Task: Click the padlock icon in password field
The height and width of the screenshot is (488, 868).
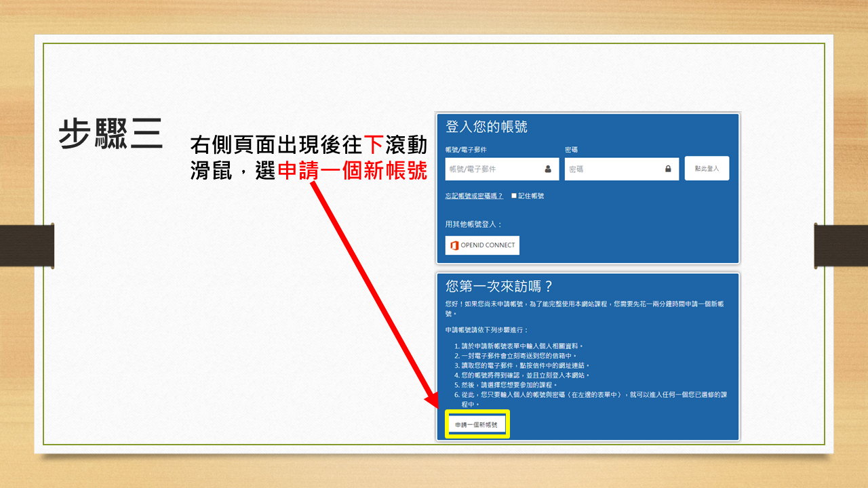Action: point(668,169)
